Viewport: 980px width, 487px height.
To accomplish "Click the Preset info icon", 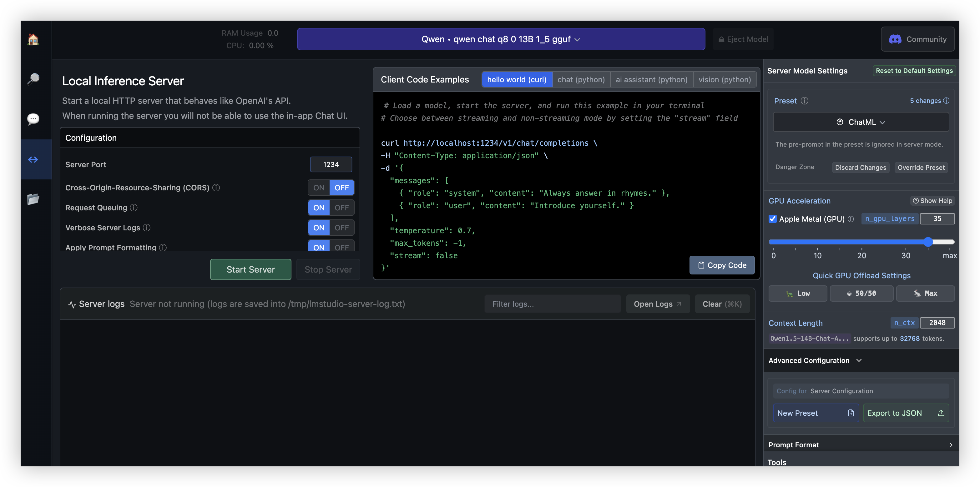I will [804, 101].
